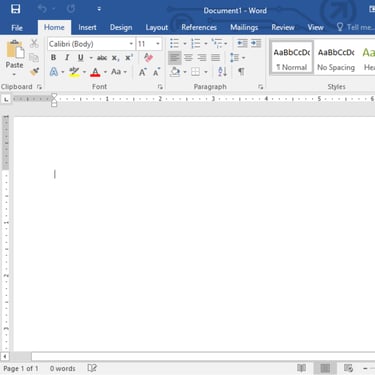This screenshot has width=375, height=375.
Task: Open Borders button
Action: 196,72
